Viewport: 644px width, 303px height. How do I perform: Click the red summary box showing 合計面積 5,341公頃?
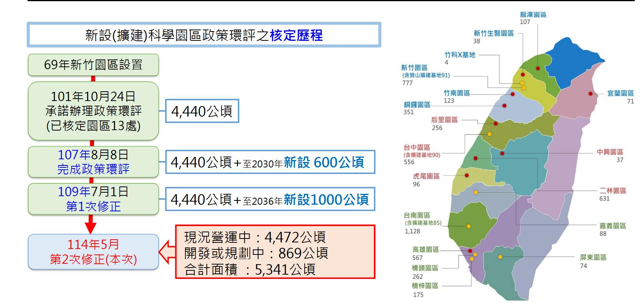[x=275, y=252]
